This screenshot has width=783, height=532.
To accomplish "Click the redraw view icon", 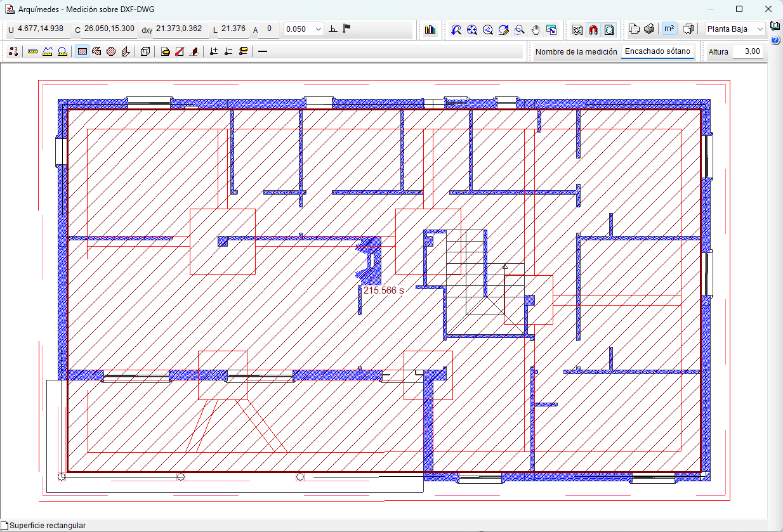I will pos(504,29).
